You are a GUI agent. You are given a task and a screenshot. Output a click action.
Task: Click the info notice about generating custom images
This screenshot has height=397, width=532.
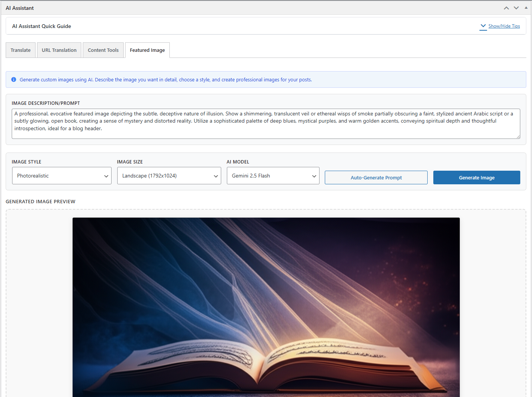click(266, 79)
